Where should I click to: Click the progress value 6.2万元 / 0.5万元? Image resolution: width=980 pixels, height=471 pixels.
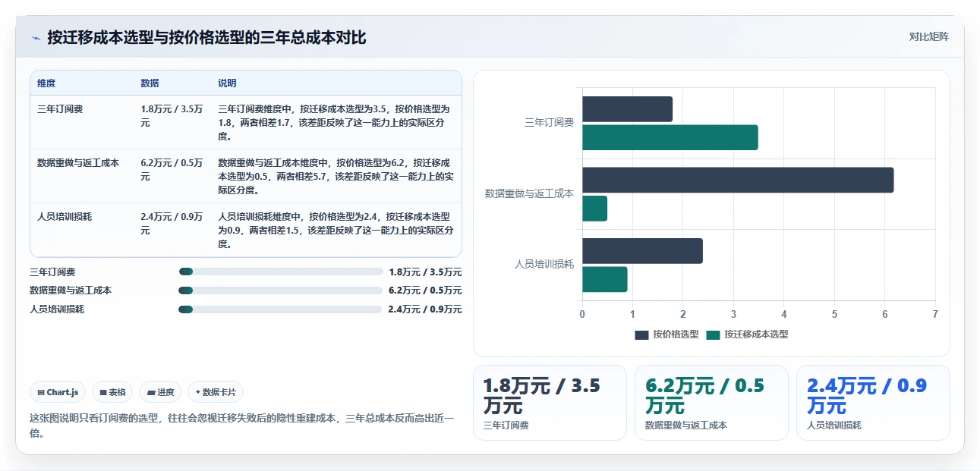click(x=425, y=290)
